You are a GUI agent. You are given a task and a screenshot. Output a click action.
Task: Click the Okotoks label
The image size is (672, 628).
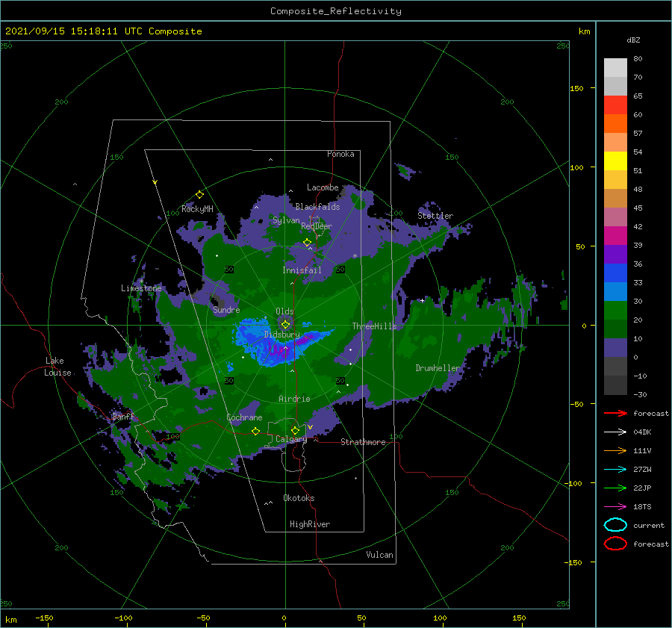(299, 498)
